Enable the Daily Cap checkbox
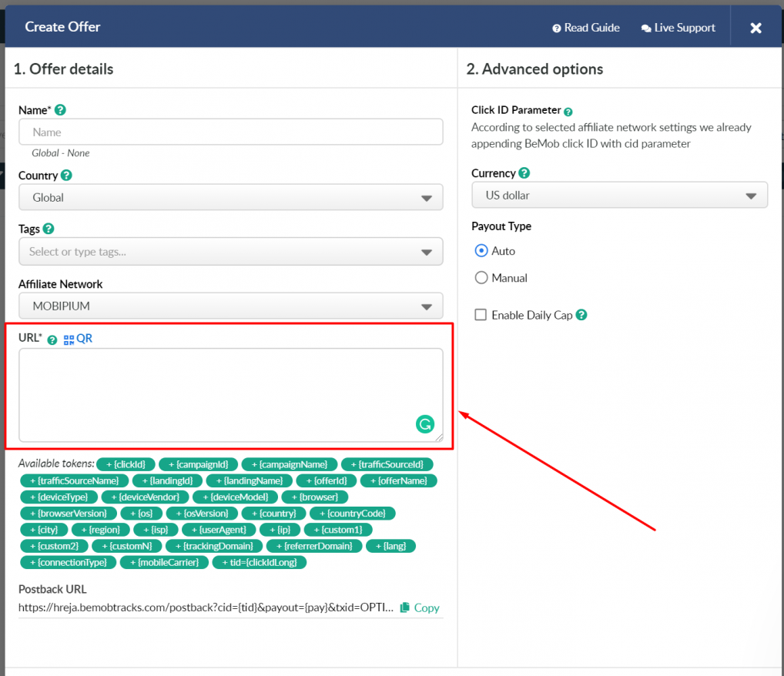This screenshot has width=784, height=676. pyautogui.click(x=481, y=315)
